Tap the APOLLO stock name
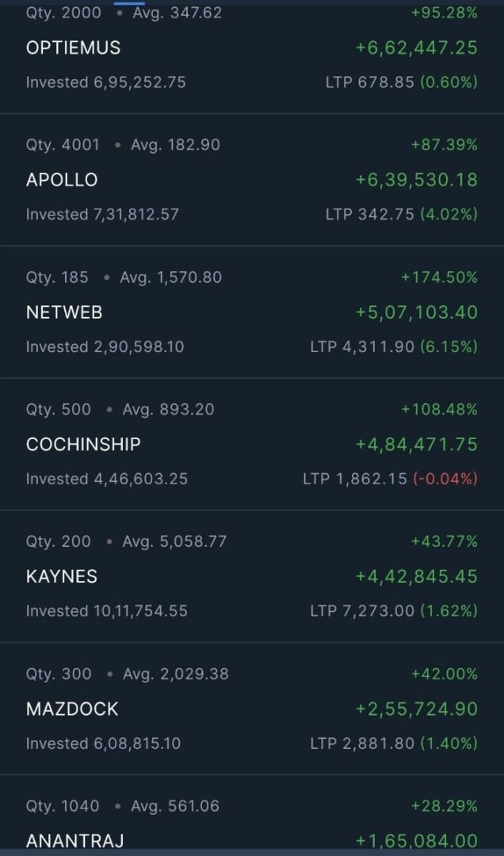The width and height of the screenshot is (504, 856). click(62, 180)
